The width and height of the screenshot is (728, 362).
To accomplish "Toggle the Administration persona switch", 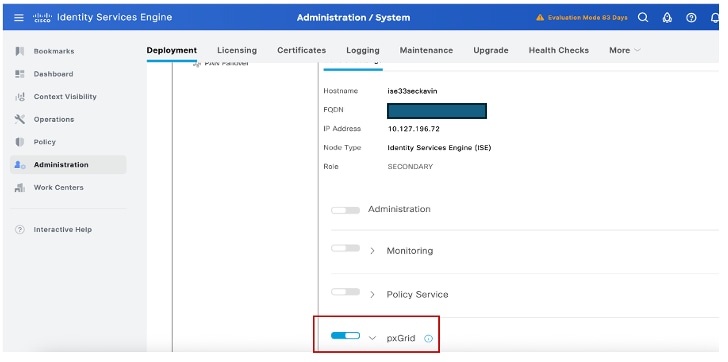I will [x=345, y=210].
